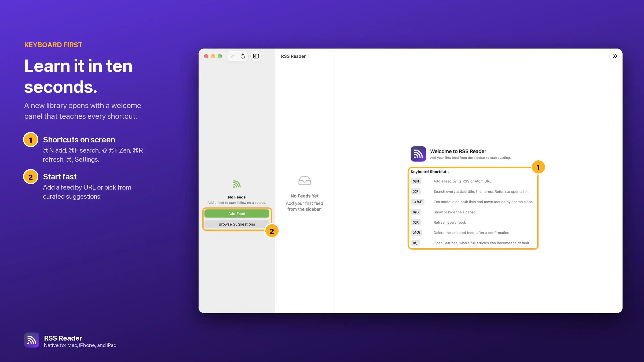Toggle the sidebar with the panel icon
The height and width of the screenshot is (362, 644).
pyautogui.click(x=256, y=56)
